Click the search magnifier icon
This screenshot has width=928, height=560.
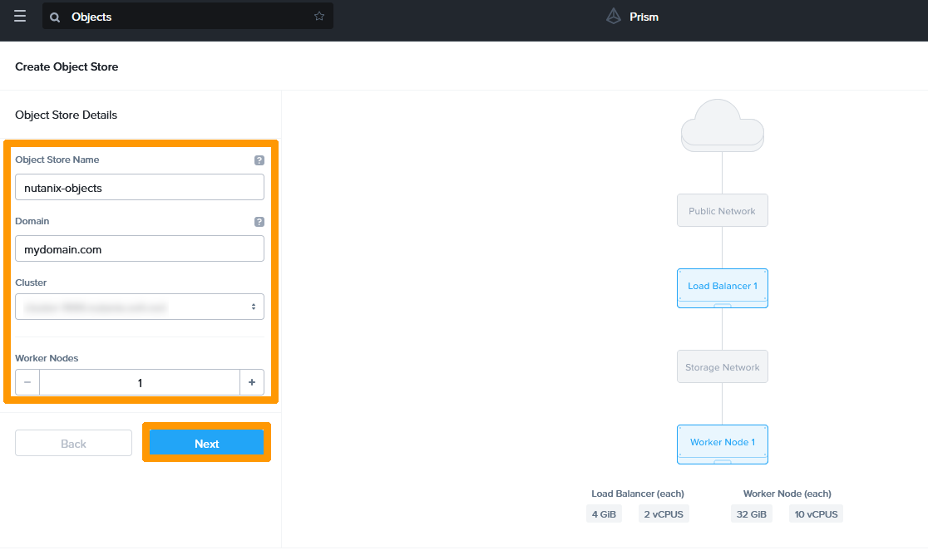pyautogui.click(x=55, y=17)
